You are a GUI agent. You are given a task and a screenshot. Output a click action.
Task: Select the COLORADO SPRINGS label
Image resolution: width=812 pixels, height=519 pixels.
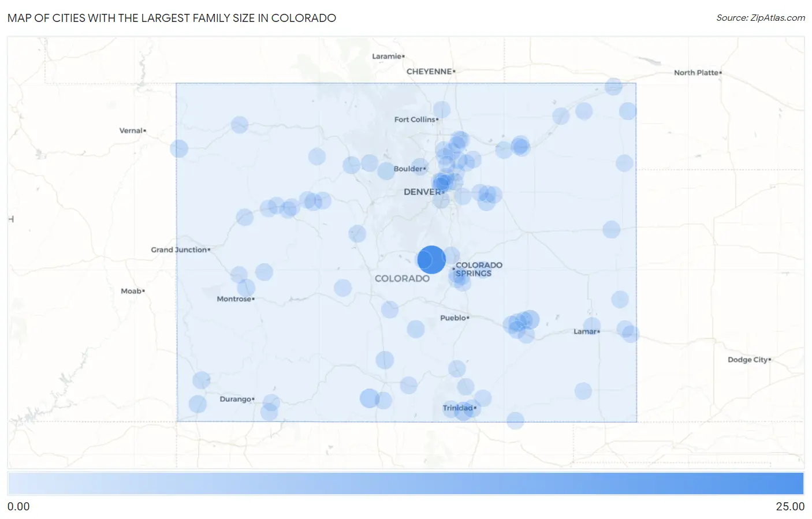point(479,269)
